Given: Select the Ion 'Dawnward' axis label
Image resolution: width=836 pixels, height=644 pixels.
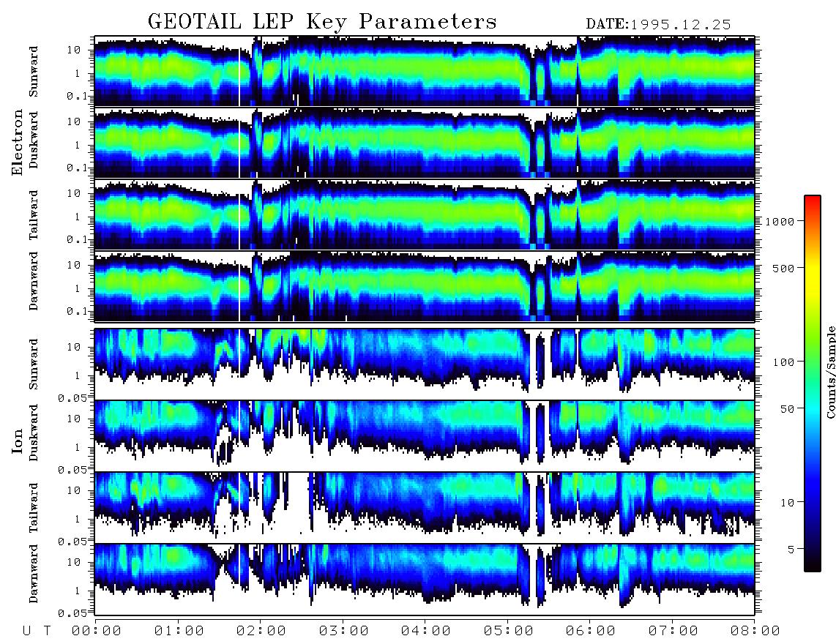Looking at the screenshot, I should click(x=34, y=573).
